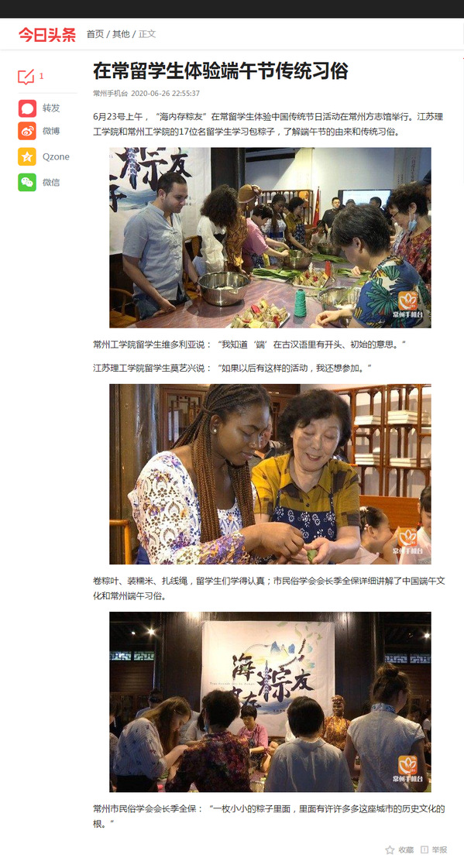Viewport: 464px width, 868px height.
Task: Share via the green WeChat icon
Action: tap(27, 182)
